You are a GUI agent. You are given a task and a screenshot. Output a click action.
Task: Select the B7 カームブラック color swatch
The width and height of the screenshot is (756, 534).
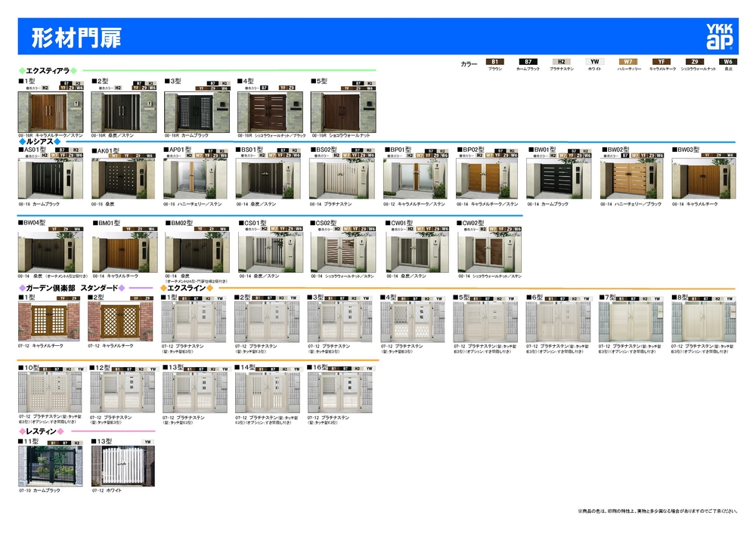pyautogui.click(x=528, y=62)
